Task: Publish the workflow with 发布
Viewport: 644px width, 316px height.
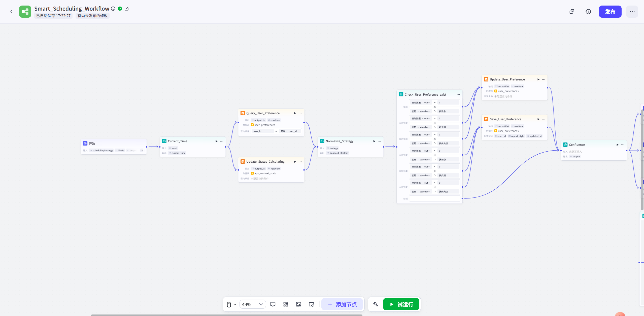Action: pos(610,12)
